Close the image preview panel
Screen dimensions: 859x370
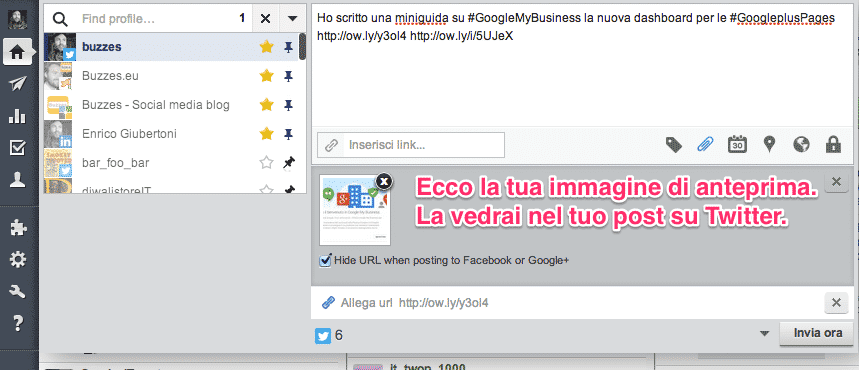(x=836, y=182)
